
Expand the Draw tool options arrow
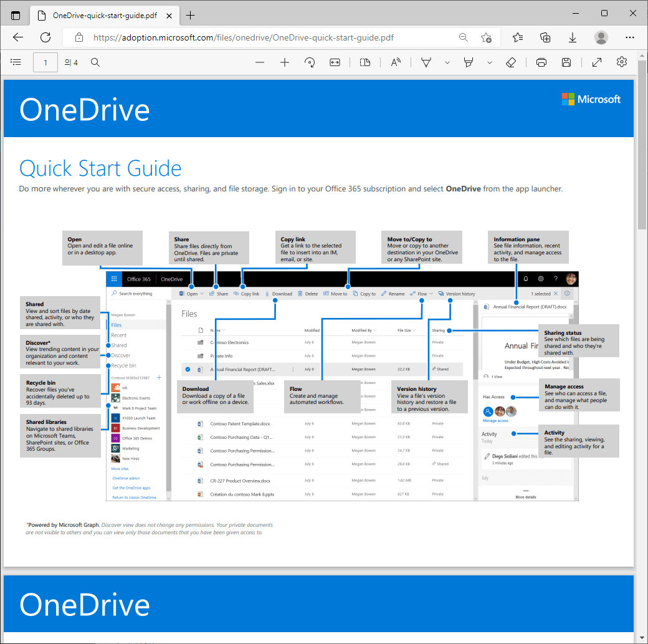tap(447, 62)
